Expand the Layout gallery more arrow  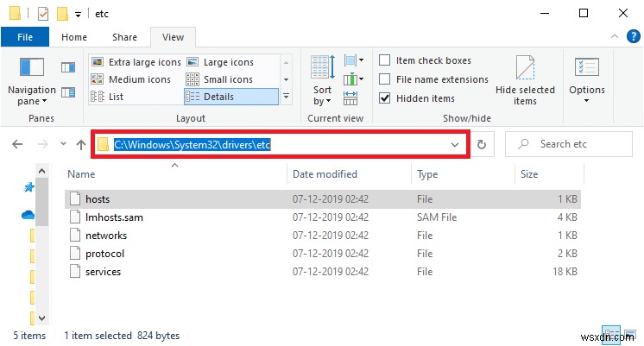click(x=286, y=97)
